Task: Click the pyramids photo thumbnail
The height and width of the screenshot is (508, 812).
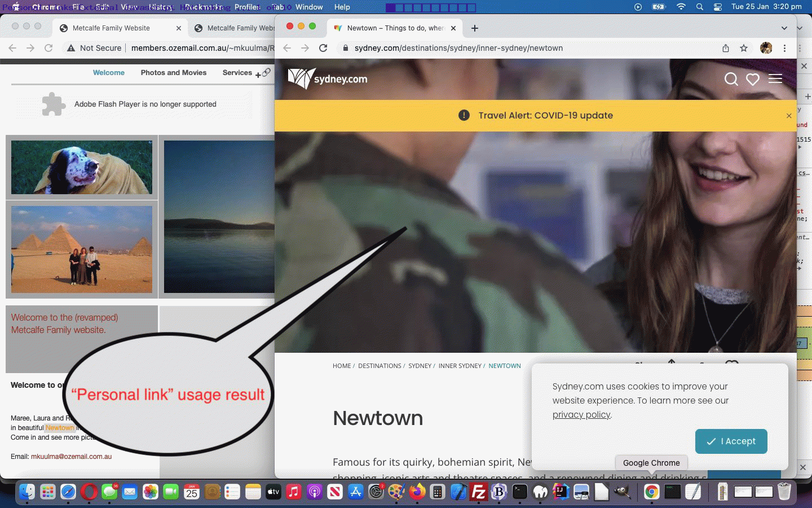Action: coord(82,249)
